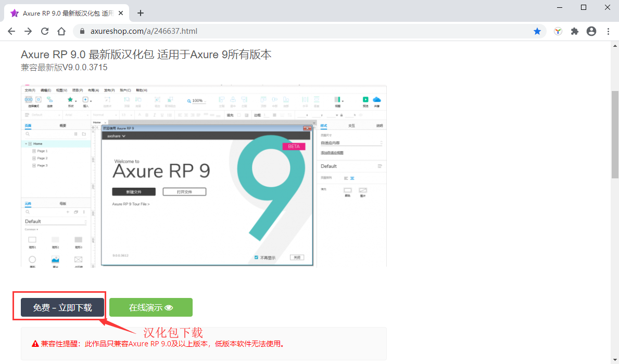Click the green 预览 preview icon
Viewport: 619px width, 364px height.
tap(365, 100)
